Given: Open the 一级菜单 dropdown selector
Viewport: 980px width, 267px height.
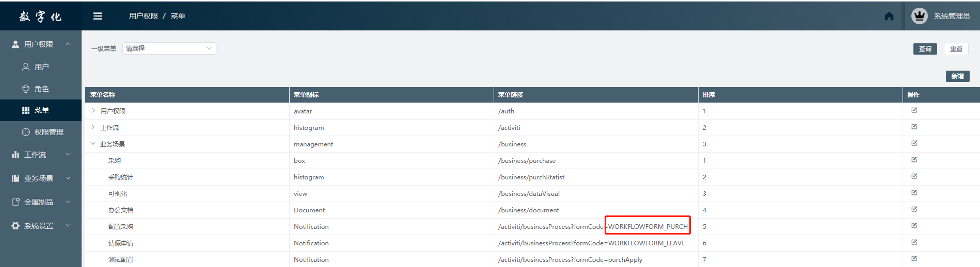Looking at the screenshot, I should click(x=169, y=48).
